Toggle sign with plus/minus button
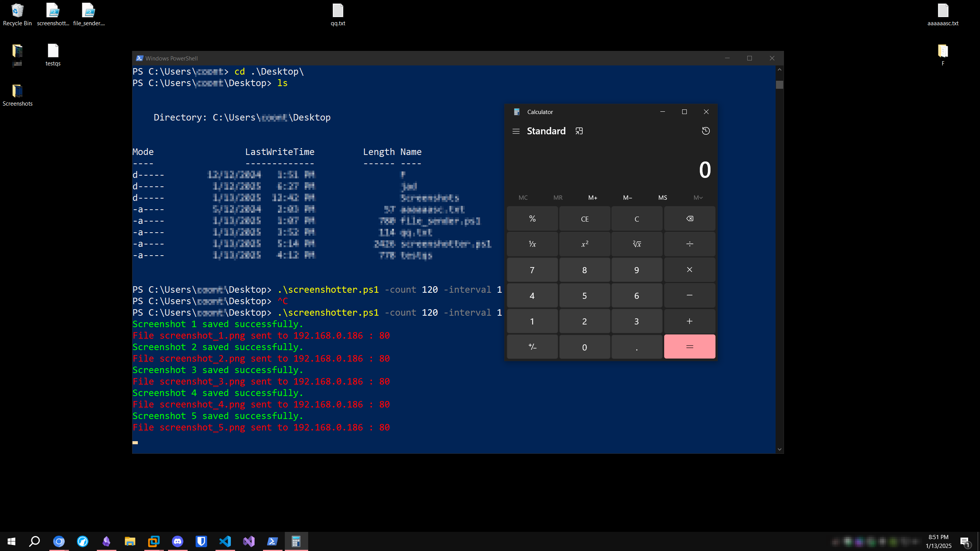This screenshot has height=551, width=980. point(532,347)
